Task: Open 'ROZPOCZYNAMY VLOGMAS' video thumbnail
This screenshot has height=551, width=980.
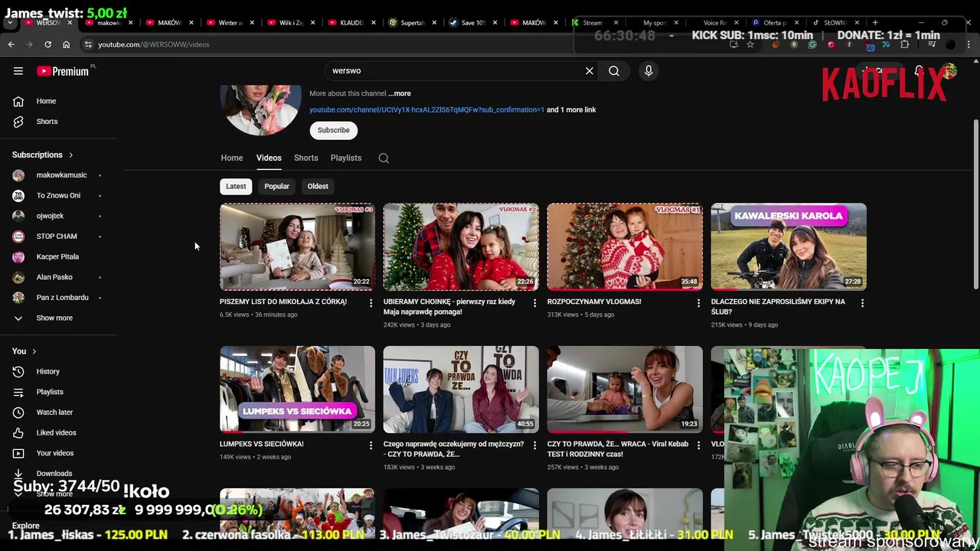Action: (x=625, y=246)
